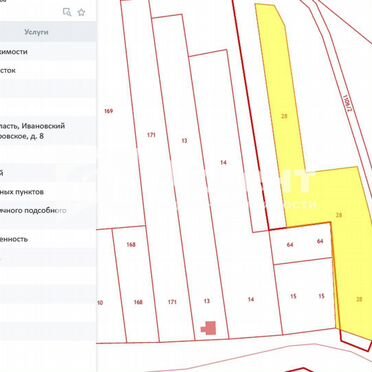Screen dimensions: 372x372
Task: Open the Услуги tab
Action: coord(36,32)
